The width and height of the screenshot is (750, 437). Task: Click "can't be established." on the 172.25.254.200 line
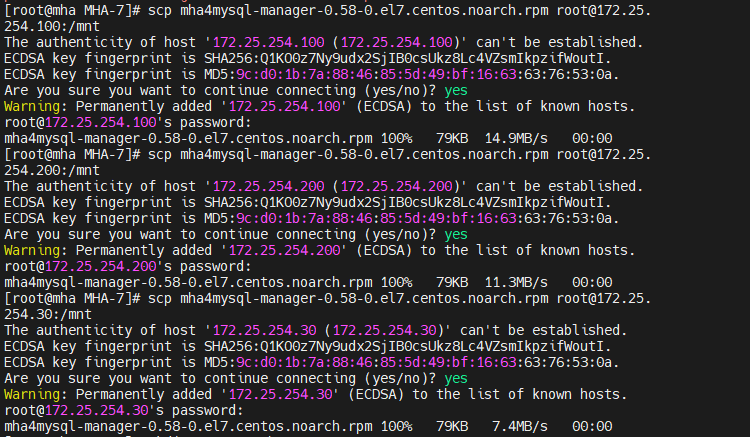pyautogui.click(x=560, y=186)
